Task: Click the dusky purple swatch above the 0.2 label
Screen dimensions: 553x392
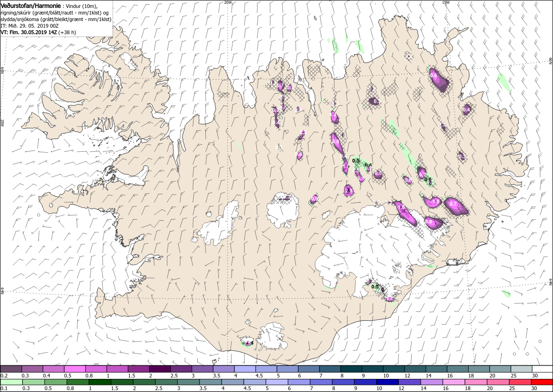Action: click(x=11, y=369)
